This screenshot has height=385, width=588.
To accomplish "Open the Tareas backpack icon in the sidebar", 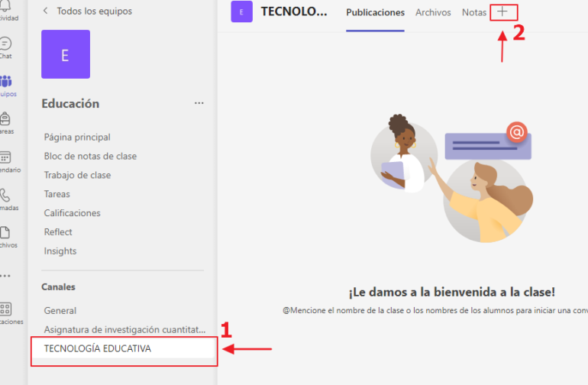I will pos(5,119).
